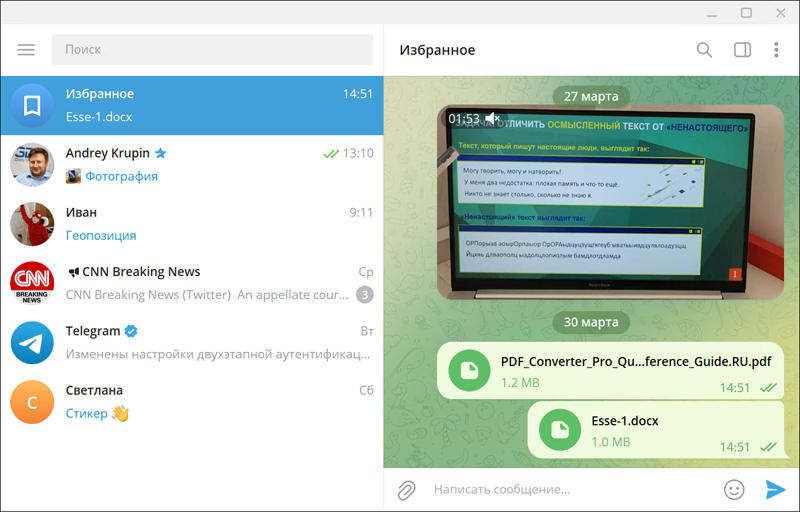800x512 pixels.
Task: Click the PDF_Converter_Pro file download icon
Action: click(469, 372)
